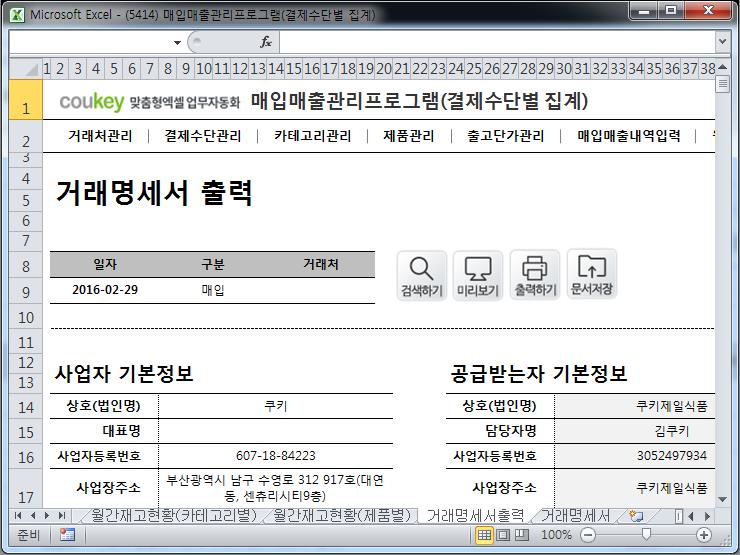The height and width of the screenshot is (555, 740).
Task: Go to last sheet tab arrow
Action: [61, 515]
